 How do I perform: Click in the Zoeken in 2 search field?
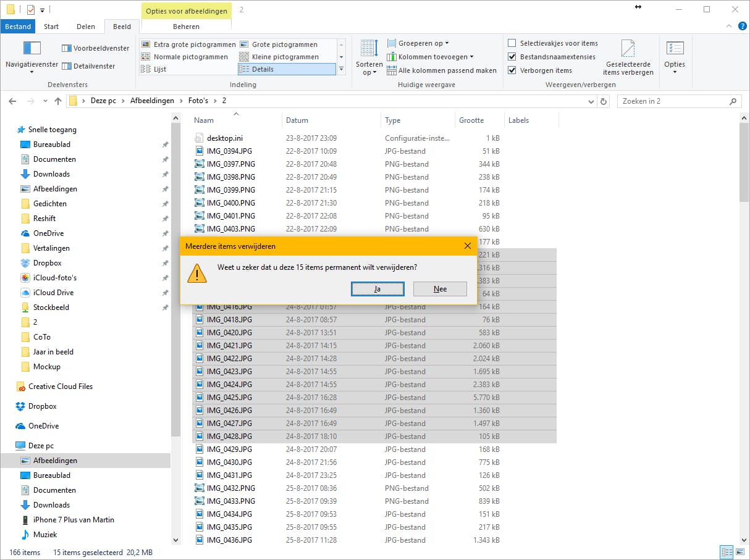pyautogui.click(x=673, y=101)
